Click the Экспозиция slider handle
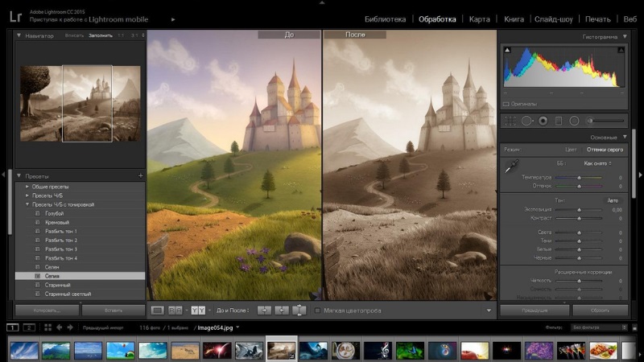 coord(579,210)
